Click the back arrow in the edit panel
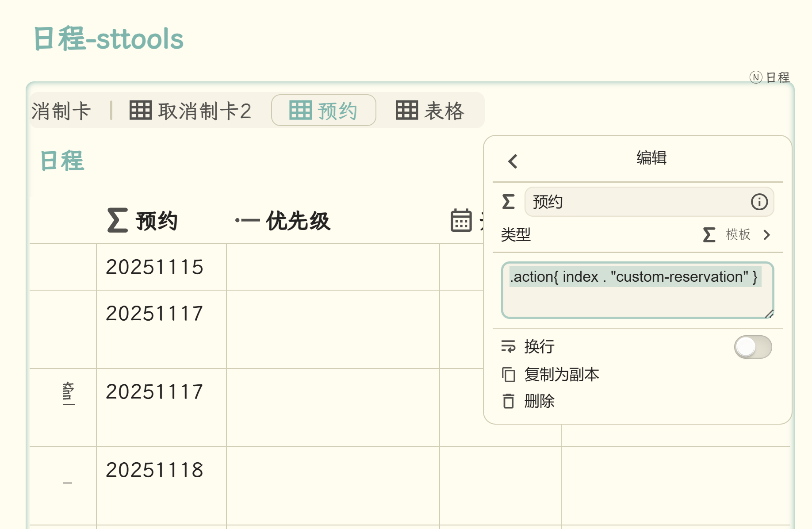This screenshot has width=812, height=529. pyautogui.click(x=513, y=161)
